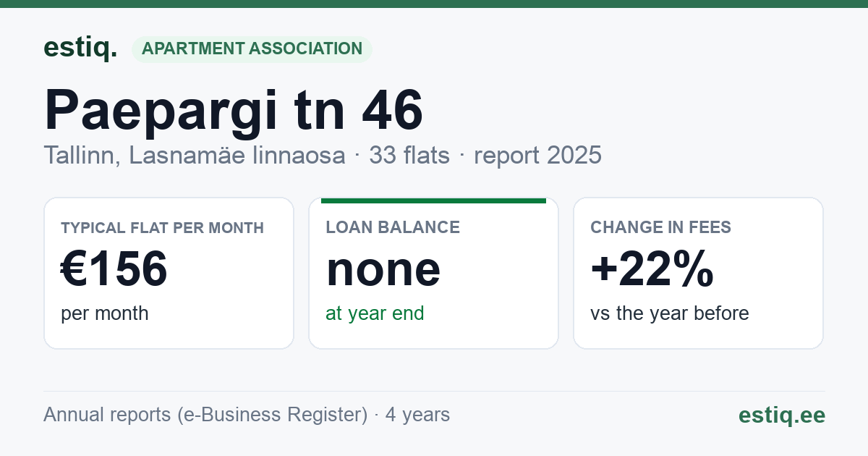
Task: Open the Typical Flat Per Month card
Action: (169, 273)
